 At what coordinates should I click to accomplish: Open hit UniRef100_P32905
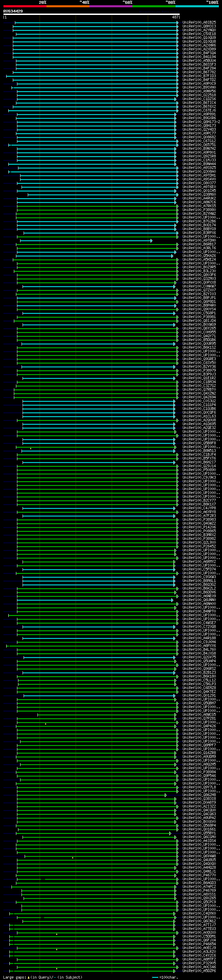coord(199,963)
